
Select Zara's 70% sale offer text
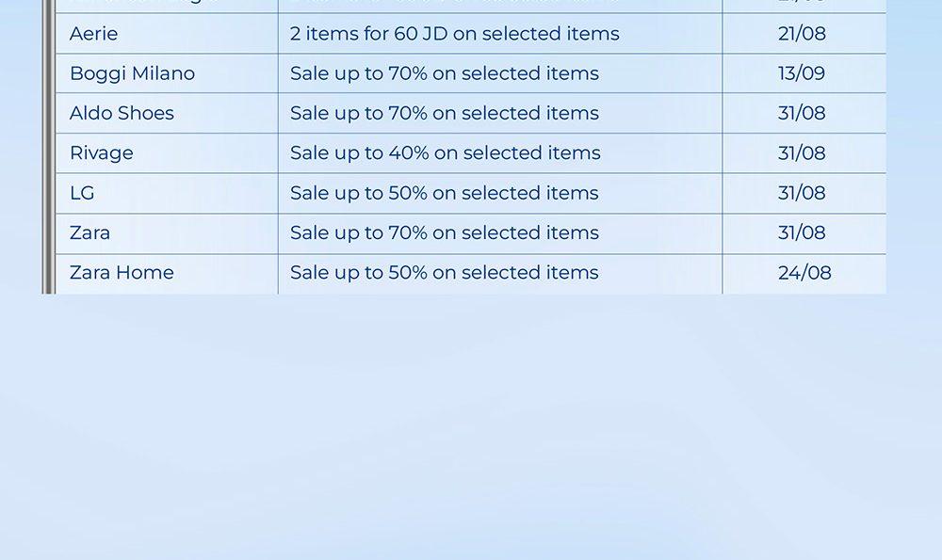click(444, 232)
